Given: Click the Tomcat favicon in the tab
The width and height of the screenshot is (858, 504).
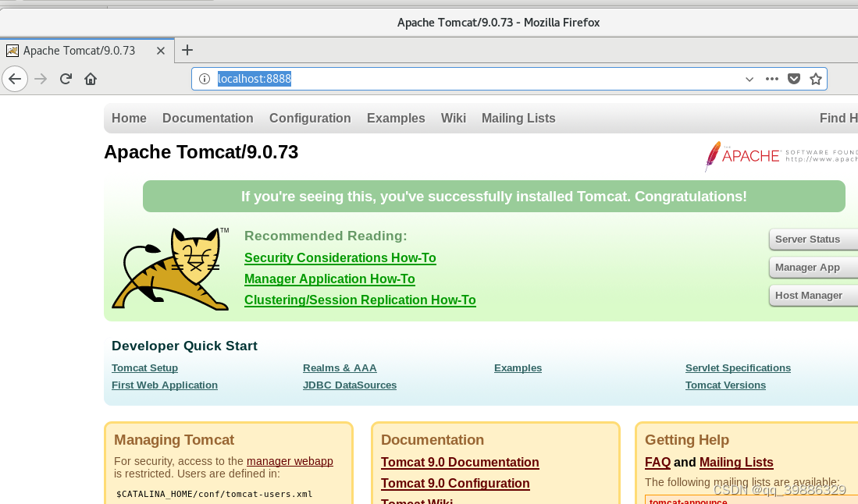Looking at the screenshot, I should click(12, 51).
